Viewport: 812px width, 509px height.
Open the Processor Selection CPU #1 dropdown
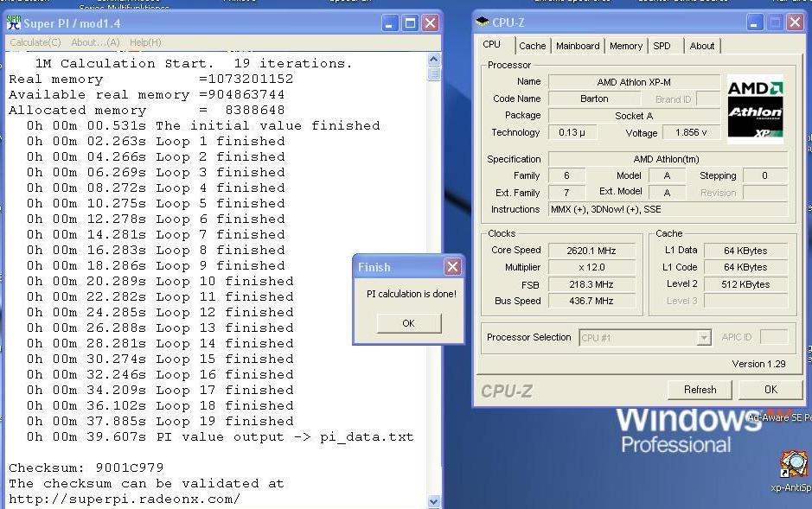click(704, 338)
